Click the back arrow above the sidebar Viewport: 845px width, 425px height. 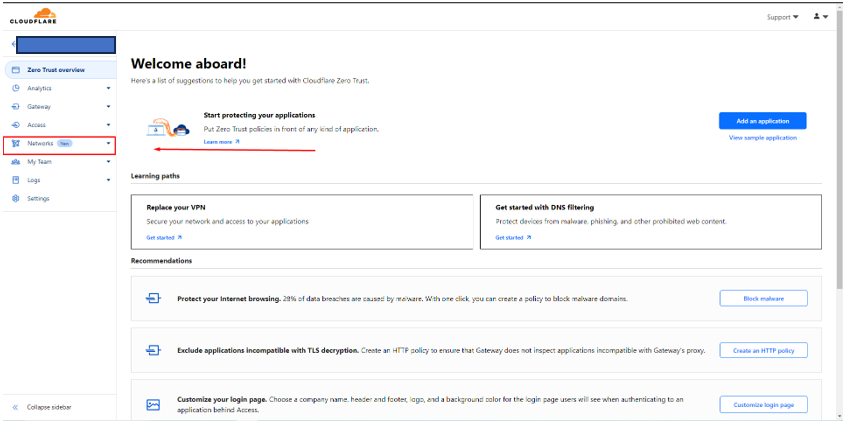(x=13, y=44)
